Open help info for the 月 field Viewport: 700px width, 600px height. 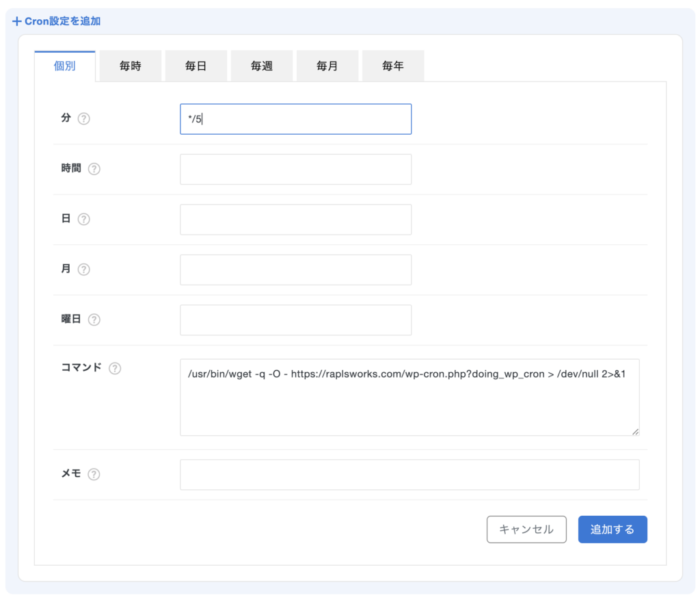coord(83,269)
